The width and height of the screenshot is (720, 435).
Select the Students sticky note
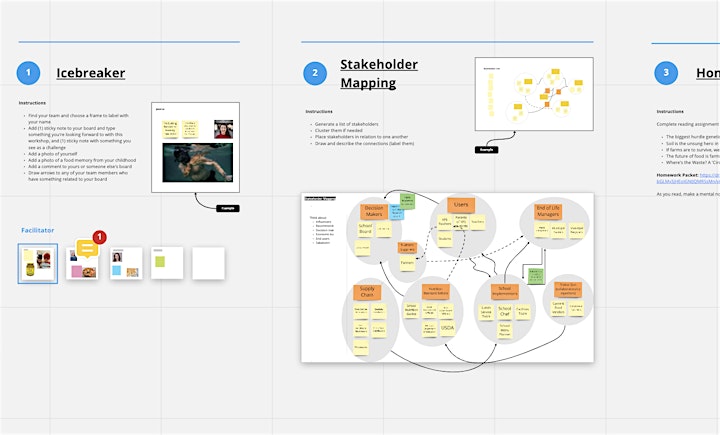point(444,239)
